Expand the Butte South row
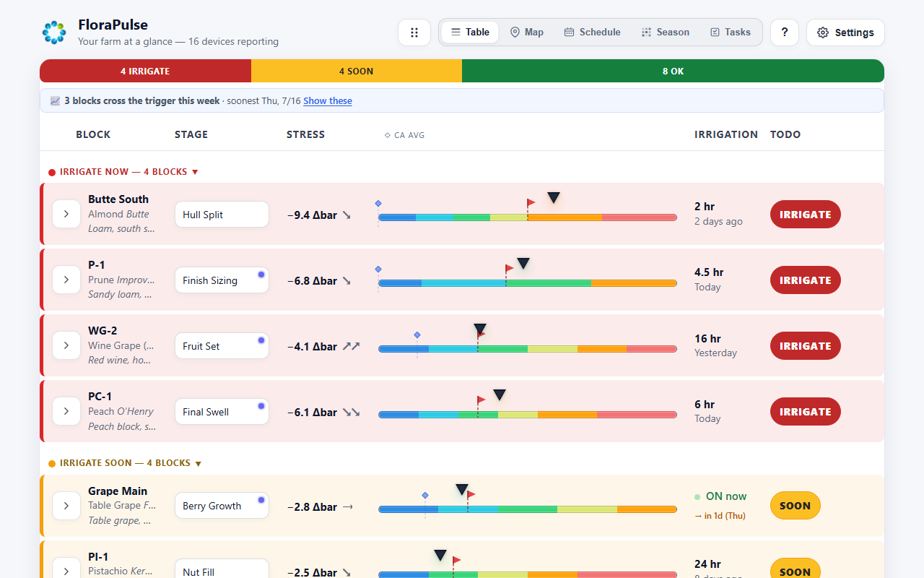 (x=66, y=215)
